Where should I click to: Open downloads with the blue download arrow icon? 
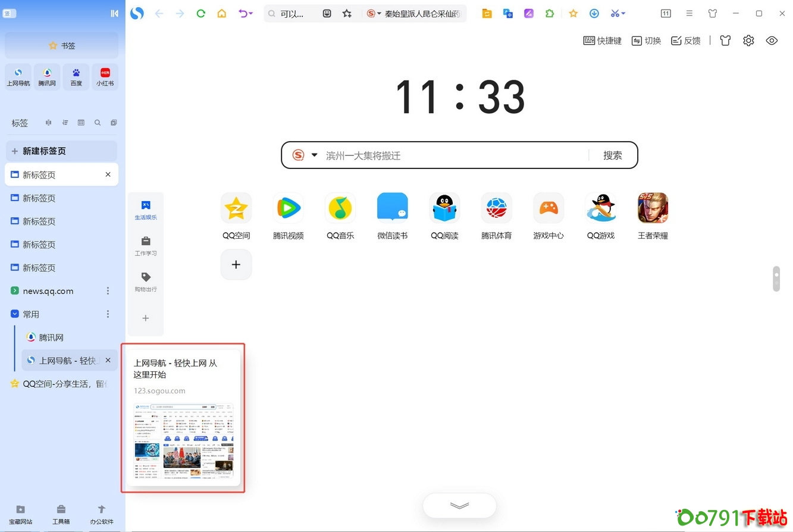[x=594, y=13]
